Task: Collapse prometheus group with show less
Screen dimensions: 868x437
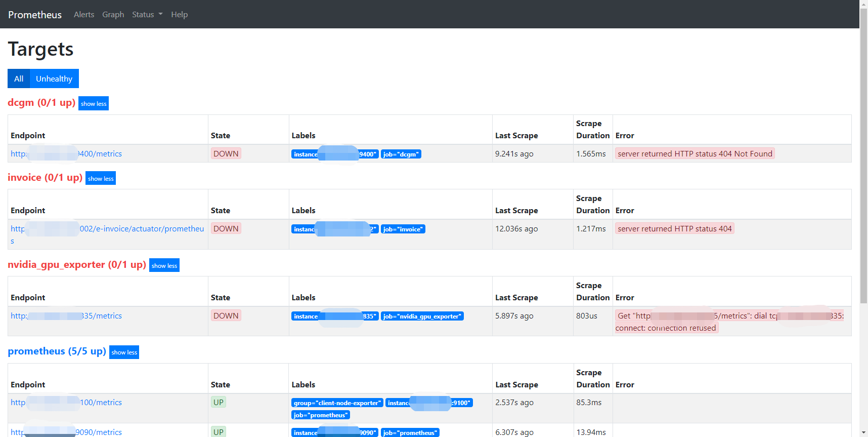Action: [124, 352]
